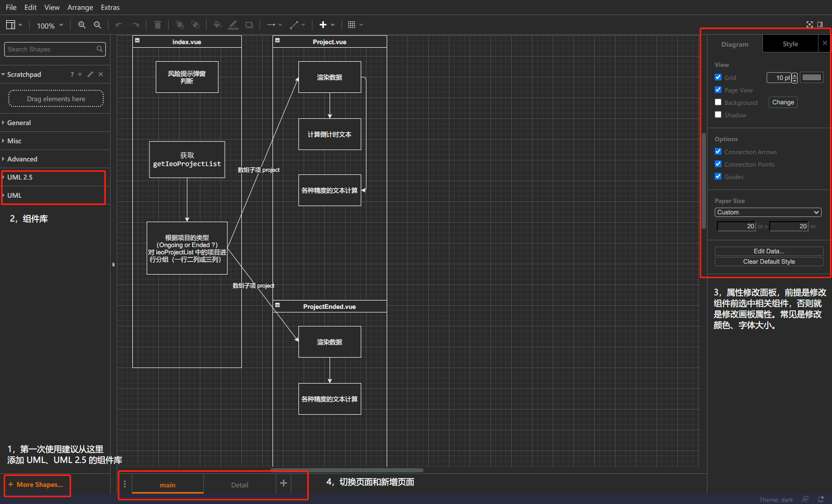Collapse the index.vue swimlane minus icon

tap(137, 40)
